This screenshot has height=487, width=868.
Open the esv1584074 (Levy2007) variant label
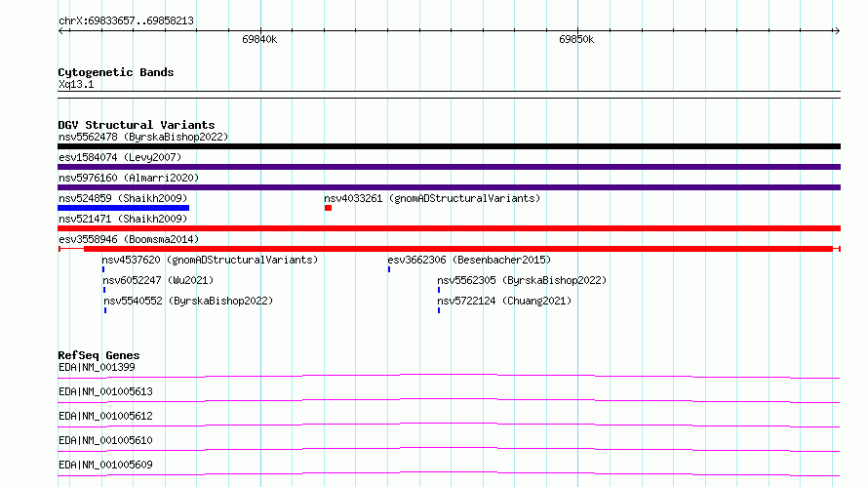click(x=120, y=157)
